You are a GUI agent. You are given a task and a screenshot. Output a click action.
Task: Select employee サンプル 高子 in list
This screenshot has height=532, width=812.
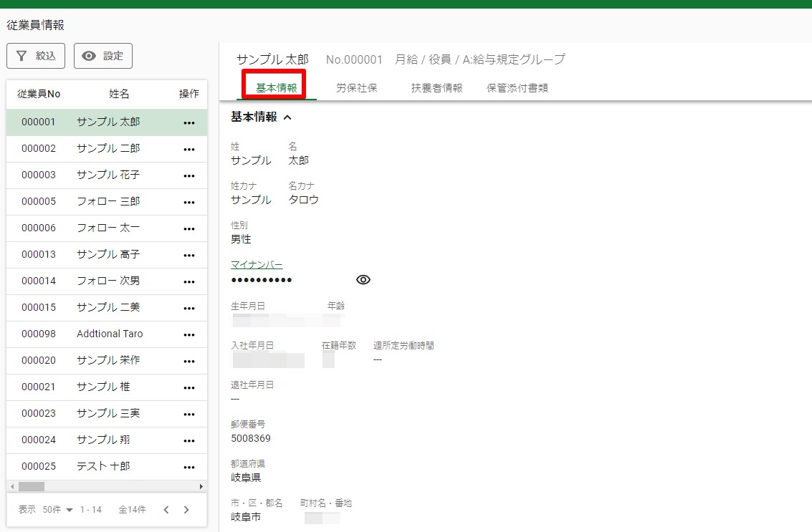[107, 255]
